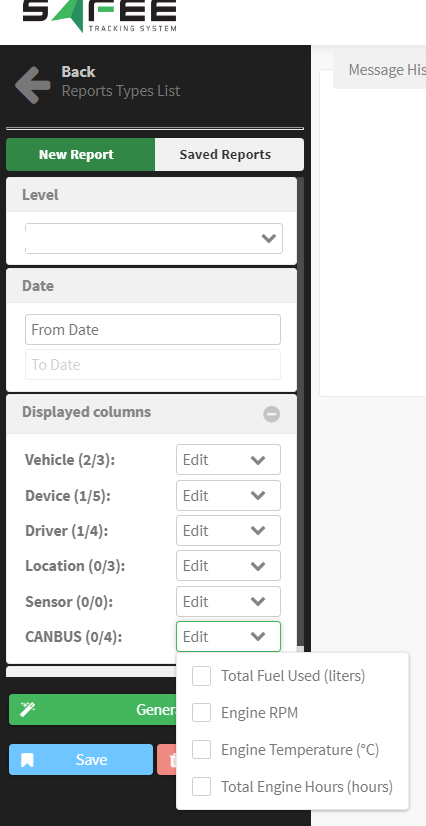The width and height of the screenshot is (426, 826).
Task: Click the red trash delete button
Action: pos(166,760)
